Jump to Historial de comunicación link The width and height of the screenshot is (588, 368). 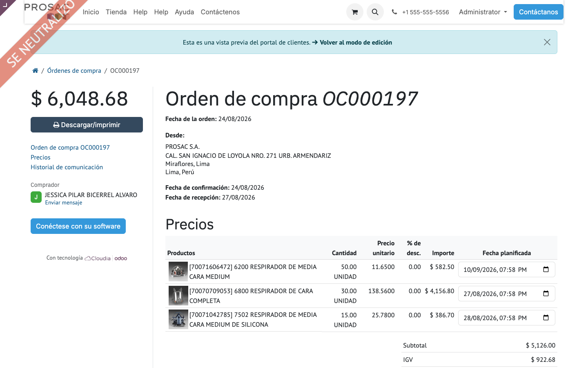click(x=67, y=167)
